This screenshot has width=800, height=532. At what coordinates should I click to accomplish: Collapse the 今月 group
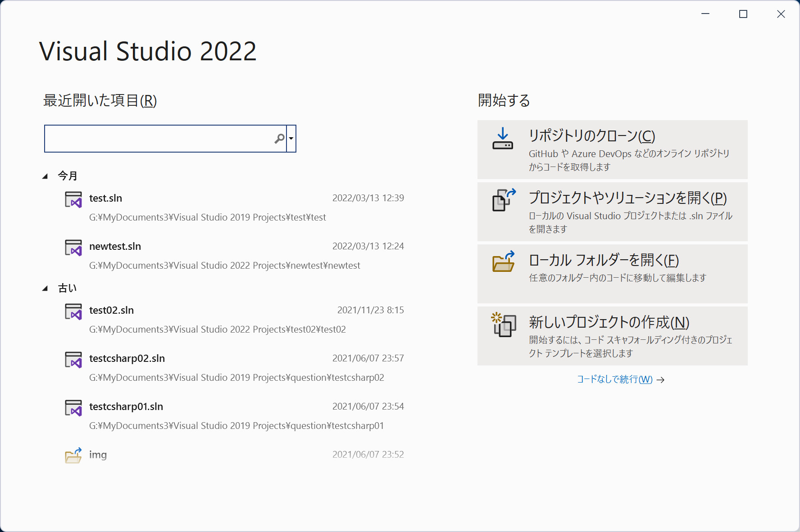coord(45,176)
